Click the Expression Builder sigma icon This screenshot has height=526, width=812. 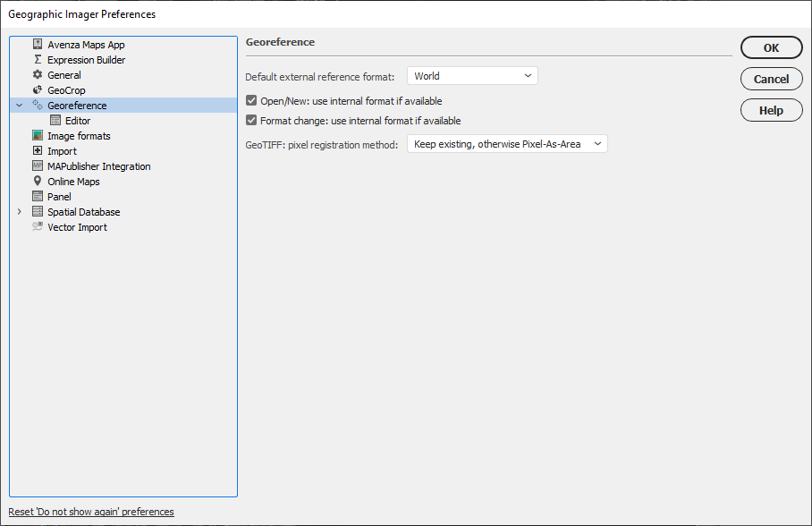[38, 60]
